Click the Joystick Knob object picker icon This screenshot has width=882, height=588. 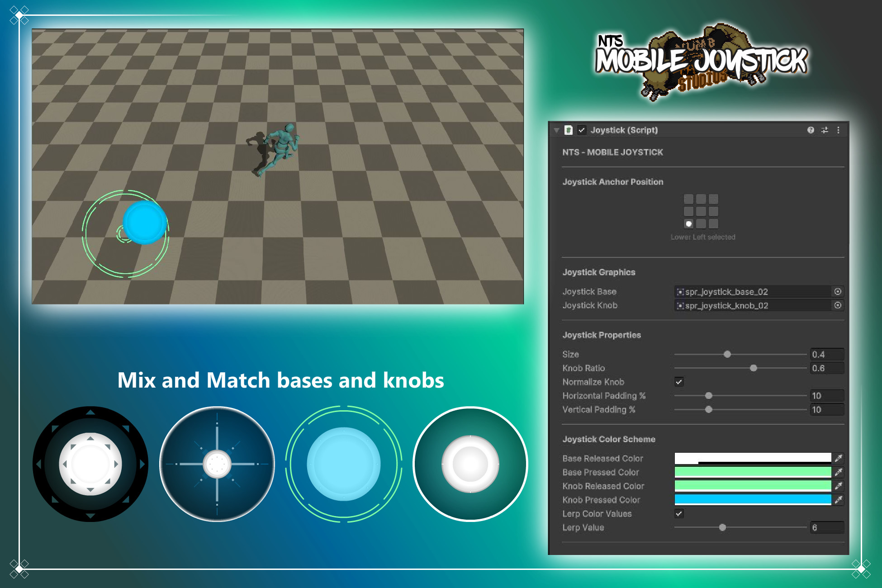point(838,305)
